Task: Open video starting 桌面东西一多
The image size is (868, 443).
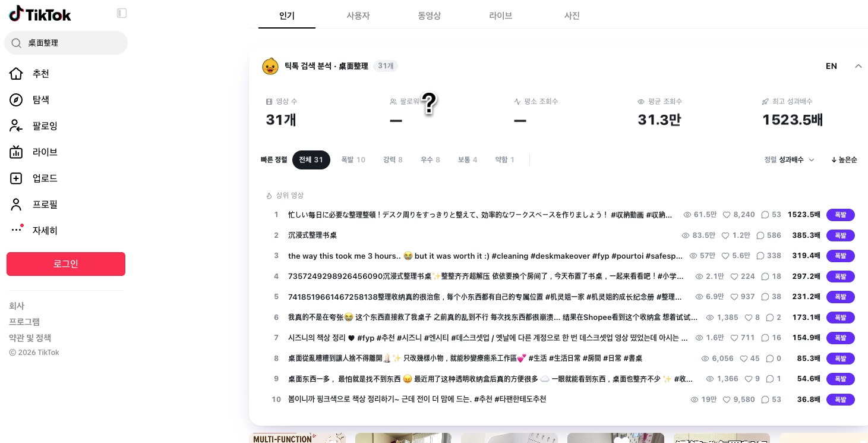Action: [x=491, y=379]
